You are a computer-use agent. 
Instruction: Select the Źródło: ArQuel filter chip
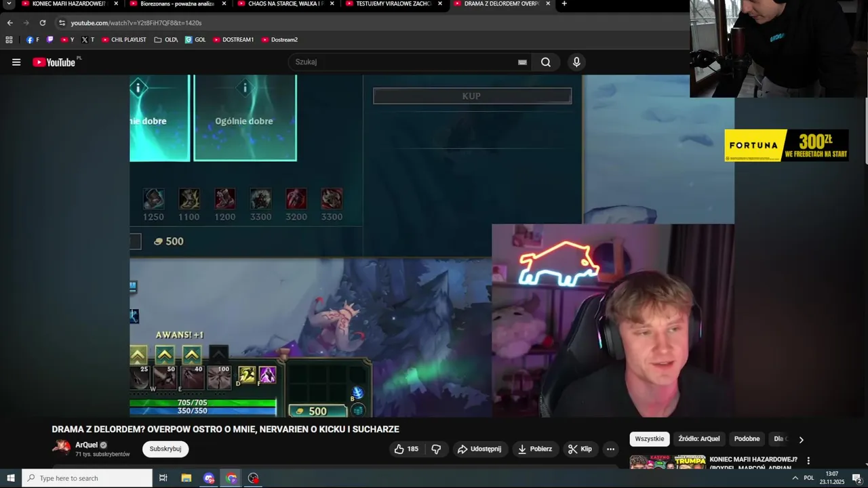pos(699,439)
